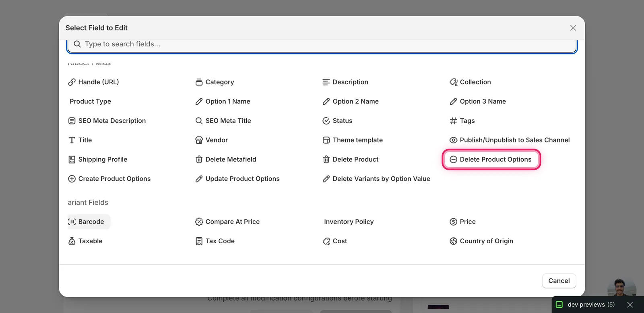Click the link icon beside Handle (URL)

point(72,82)
